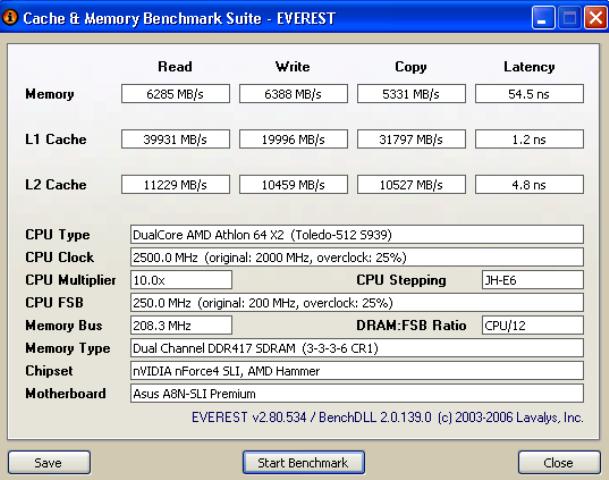The image size is (609, 480).
Task: Click the Memory row label
Action: tap(50, 94)
